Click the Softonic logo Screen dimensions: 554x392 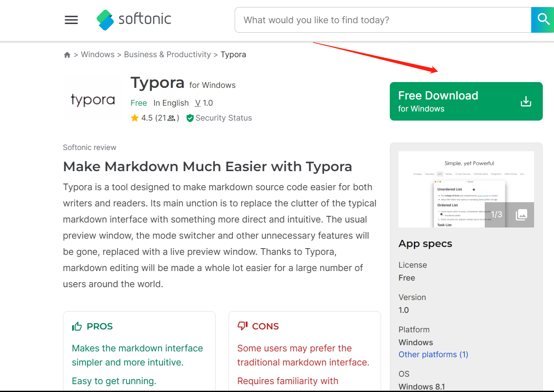tap(134, 19)
